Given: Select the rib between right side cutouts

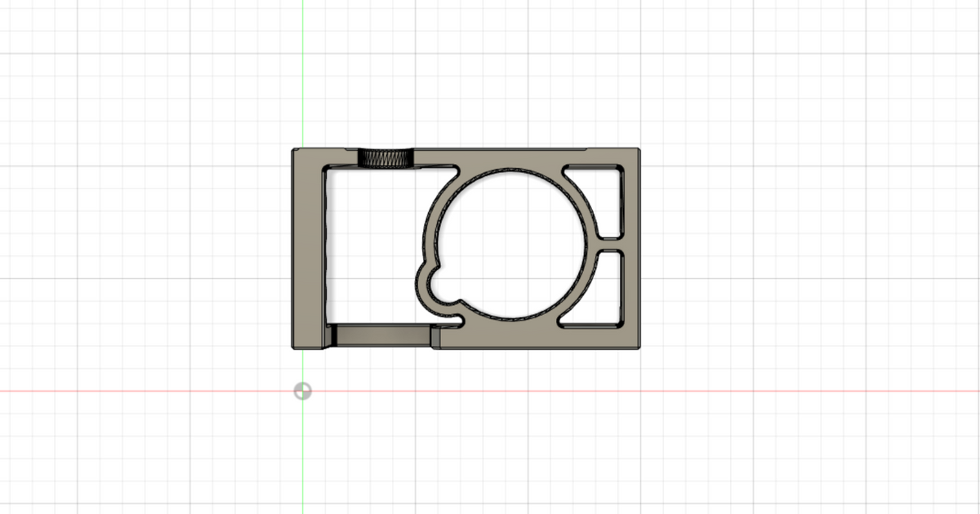Looking at the screenshot, I should (611, 244).
